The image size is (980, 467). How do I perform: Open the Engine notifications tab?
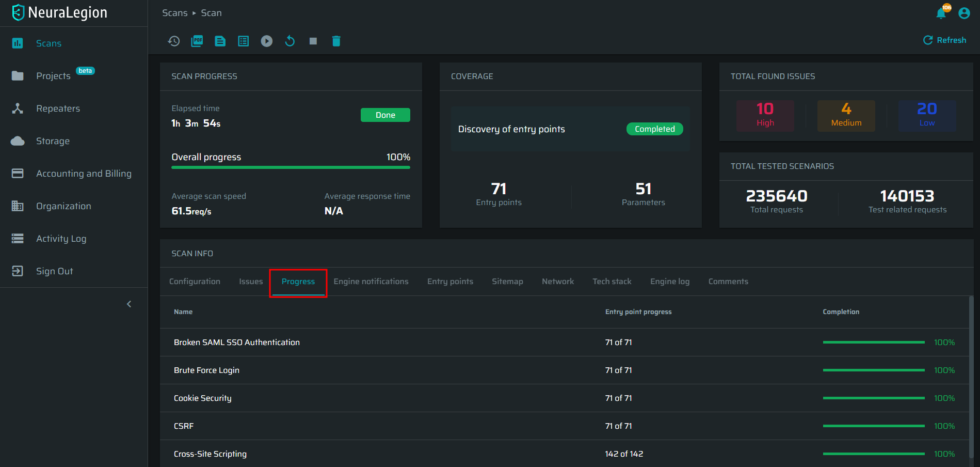pyautogui.click(x=371, y=282)
